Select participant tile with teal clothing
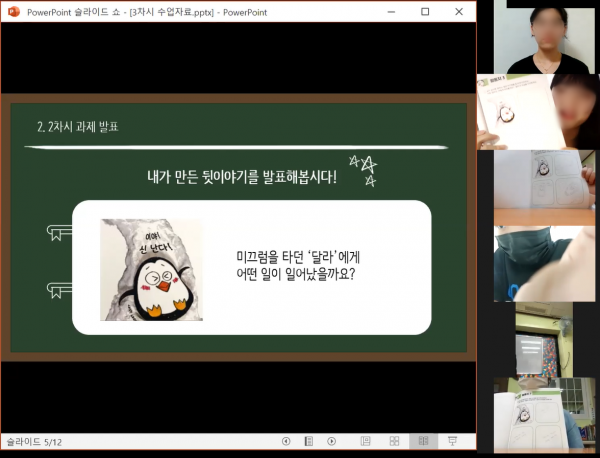This screenshot has width=600, height=458. [x=545, y=263]
